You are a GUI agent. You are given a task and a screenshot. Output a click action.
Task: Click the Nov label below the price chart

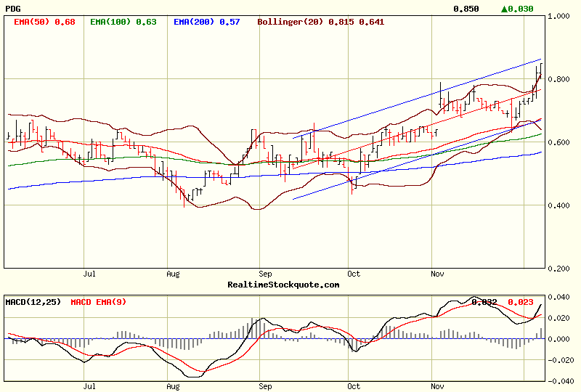pyautogui.click(x=437, y=274)
